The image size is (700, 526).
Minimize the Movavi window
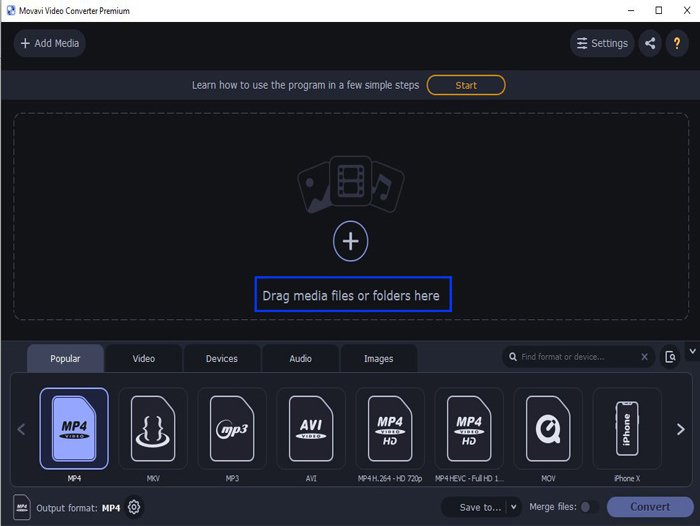click(631, 10)
